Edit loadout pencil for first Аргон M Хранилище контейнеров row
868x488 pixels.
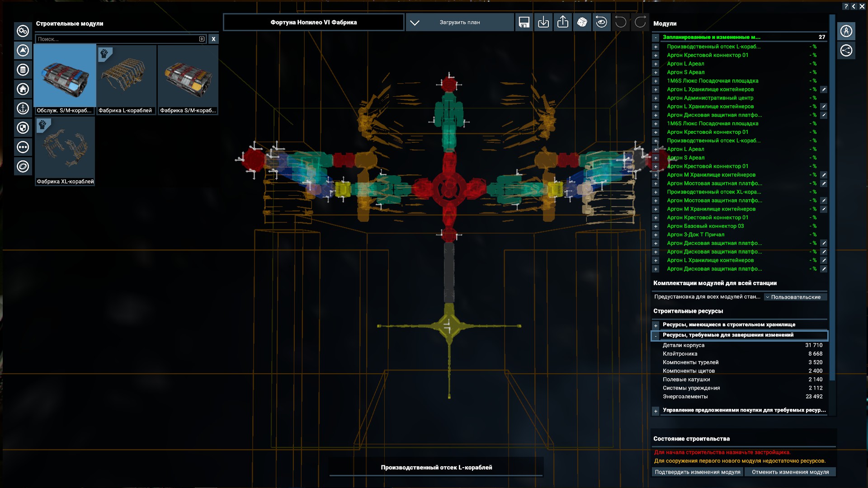(x=824, y=175)
